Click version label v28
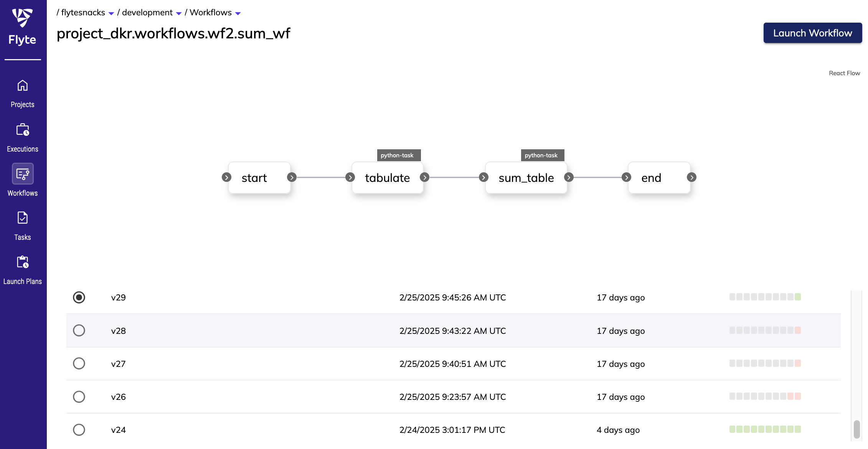This screenshot has height=449, width=868. coord(118,331)
